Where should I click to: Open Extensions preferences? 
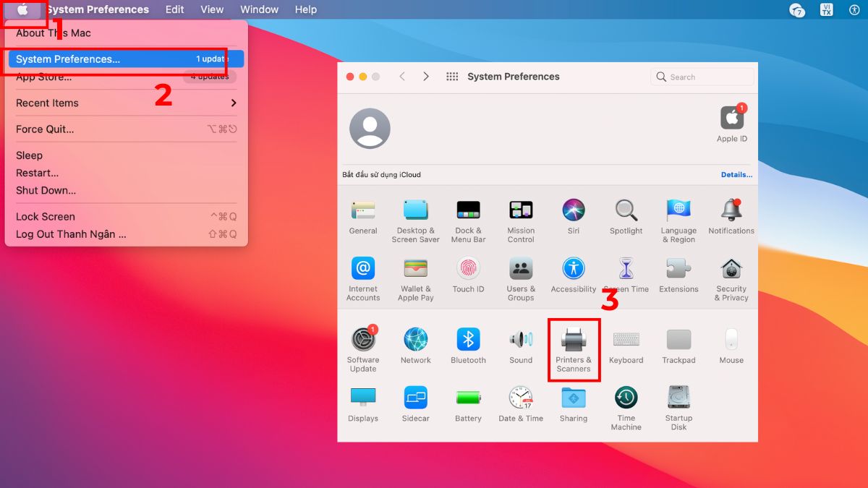[x=678, y=275]
